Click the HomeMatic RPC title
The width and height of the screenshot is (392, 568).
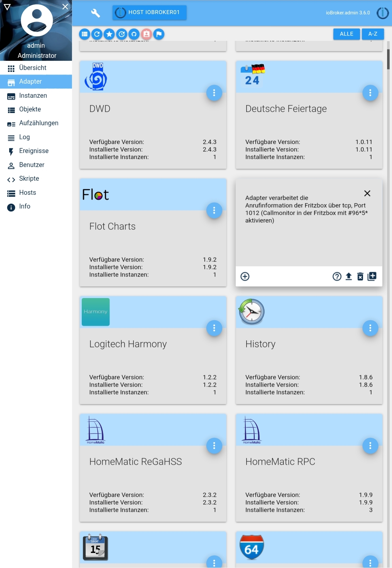pos(280,462)
